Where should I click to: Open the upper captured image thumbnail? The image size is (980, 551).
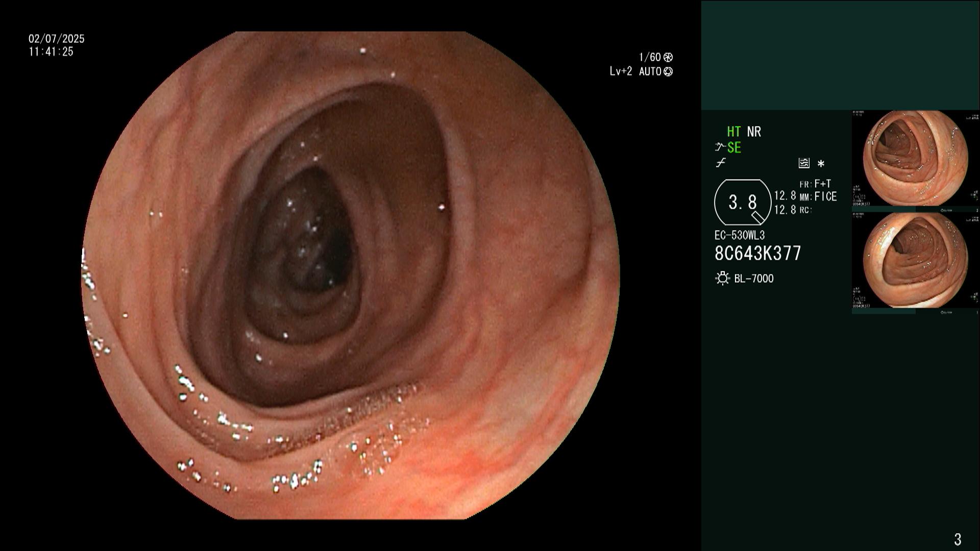click(915, 159)
